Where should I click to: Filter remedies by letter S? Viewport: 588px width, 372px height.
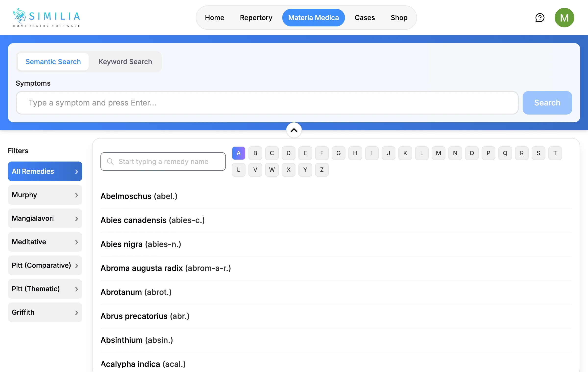point(538,153)
